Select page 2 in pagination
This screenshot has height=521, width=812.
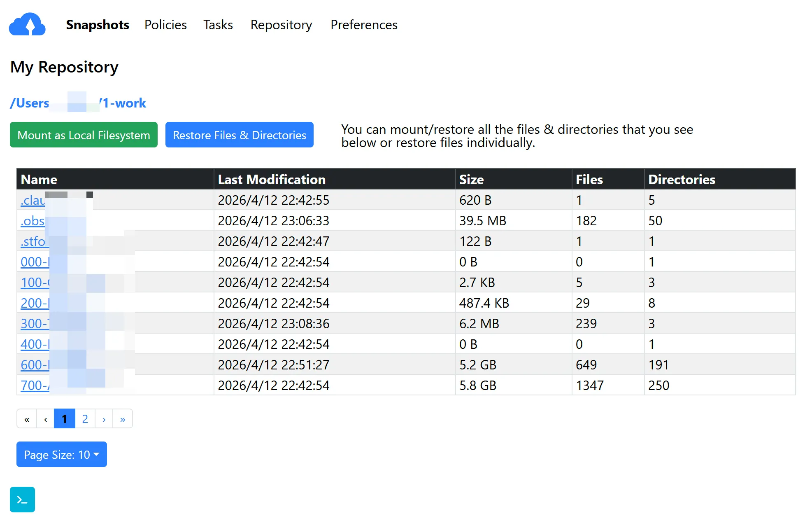[85, 419]
